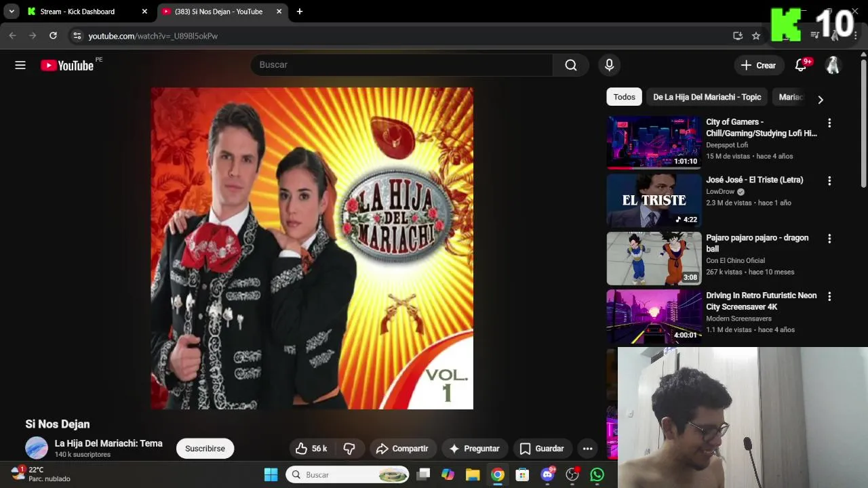Open OBS Studio from the taskbar
Viewport: 868px width, 488px height.
coord(572,474)
